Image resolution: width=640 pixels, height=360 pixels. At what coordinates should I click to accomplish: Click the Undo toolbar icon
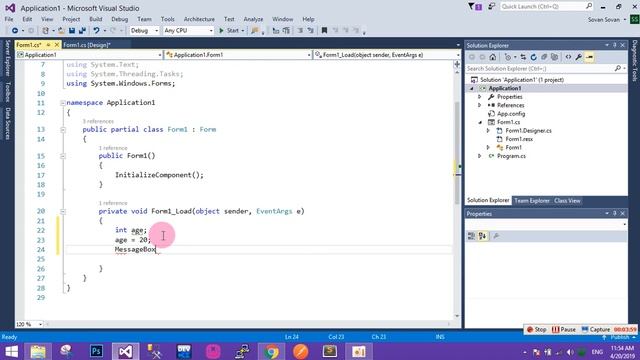click(96, 31)
